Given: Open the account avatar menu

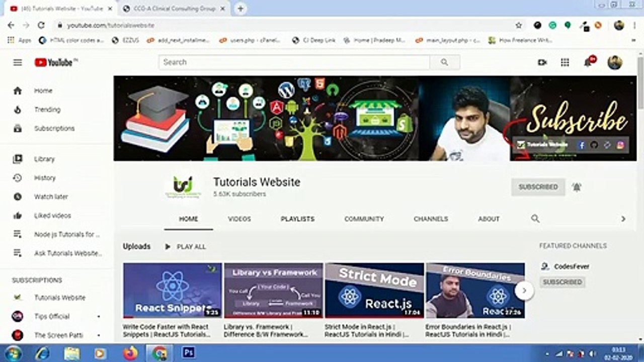Looking at the screenshot, I should pyautogui.click(x=615, y=62).
